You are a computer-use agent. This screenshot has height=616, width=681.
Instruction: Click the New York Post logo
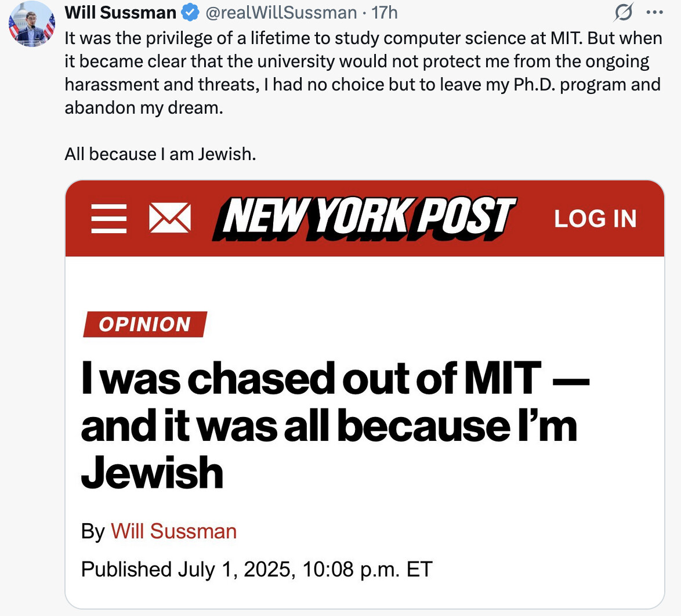364,219
